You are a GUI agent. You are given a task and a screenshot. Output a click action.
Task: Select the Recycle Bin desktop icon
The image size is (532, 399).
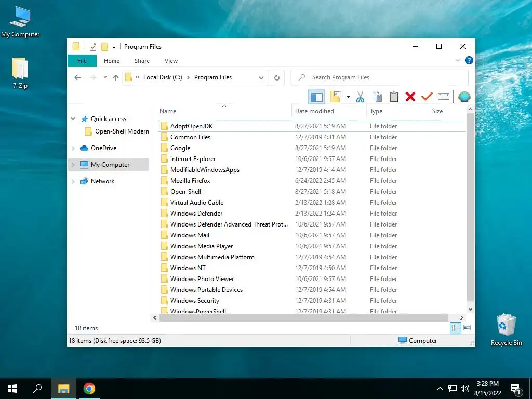pos(506,330)
